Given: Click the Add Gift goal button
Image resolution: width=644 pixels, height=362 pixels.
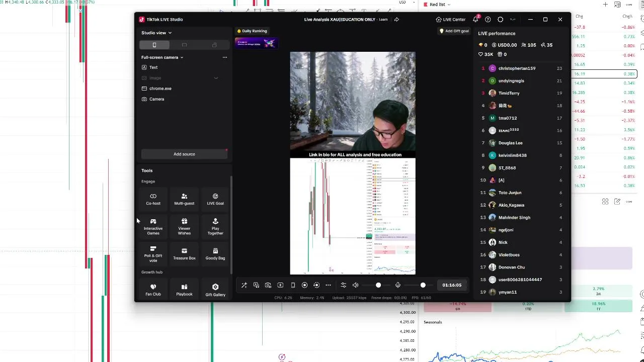Looking at the screenshot, I should [454, 31].
